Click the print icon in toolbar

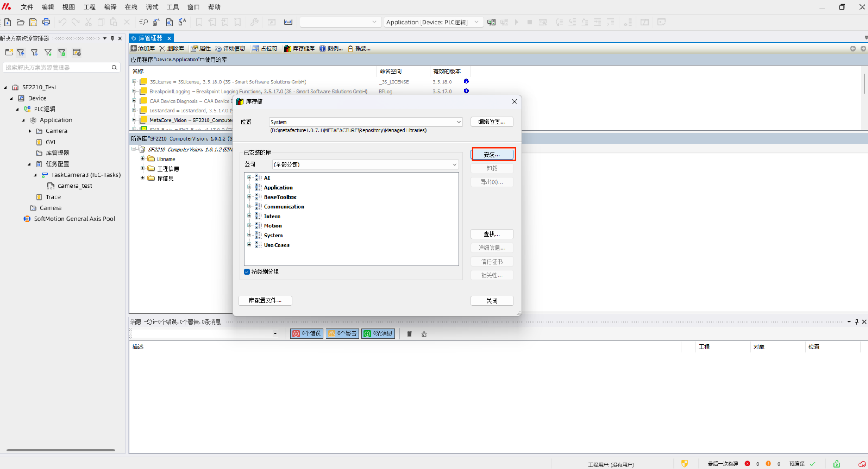click(46, 22)
